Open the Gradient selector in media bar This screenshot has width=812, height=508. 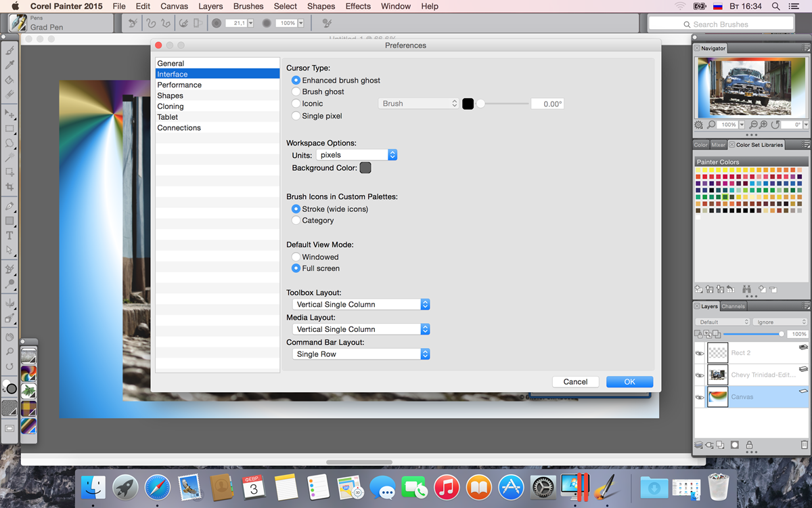tap(28, 373)
